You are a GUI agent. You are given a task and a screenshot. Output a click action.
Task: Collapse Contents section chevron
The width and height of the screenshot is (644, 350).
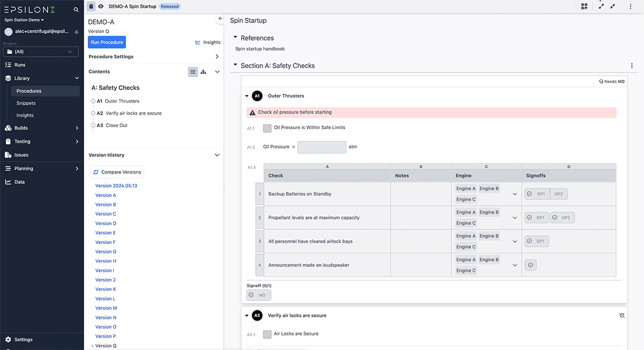[217, 72]
